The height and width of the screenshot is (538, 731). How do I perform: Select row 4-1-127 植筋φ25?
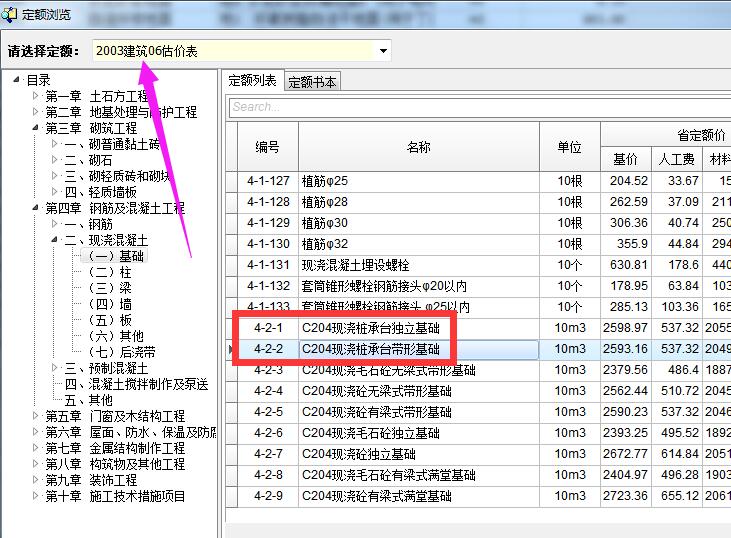coord(478,181)
